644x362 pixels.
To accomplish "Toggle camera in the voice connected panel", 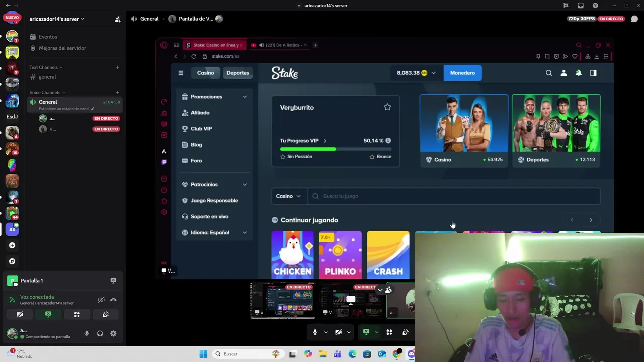I will 20,314.
